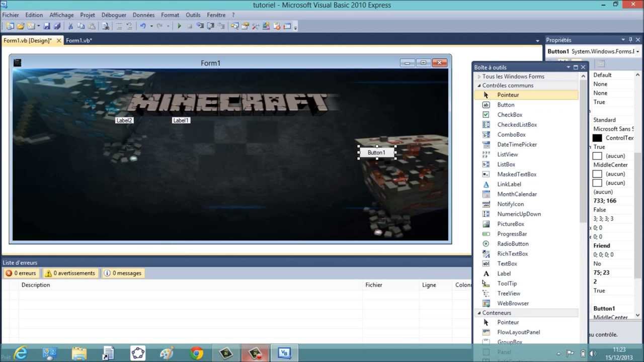
Task: Open the Propriétés panel options dropdown
Action: point(623,40)
